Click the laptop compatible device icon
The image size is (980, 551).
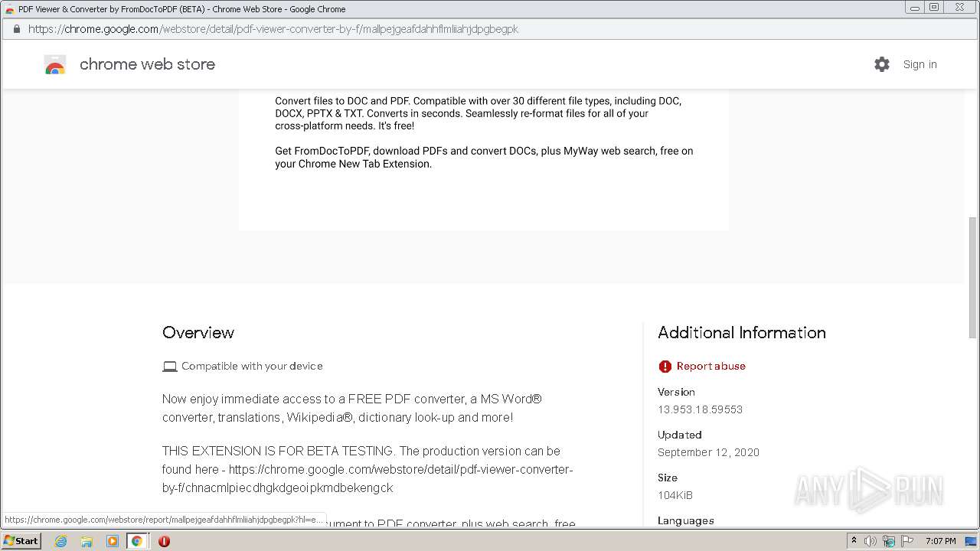170,367
